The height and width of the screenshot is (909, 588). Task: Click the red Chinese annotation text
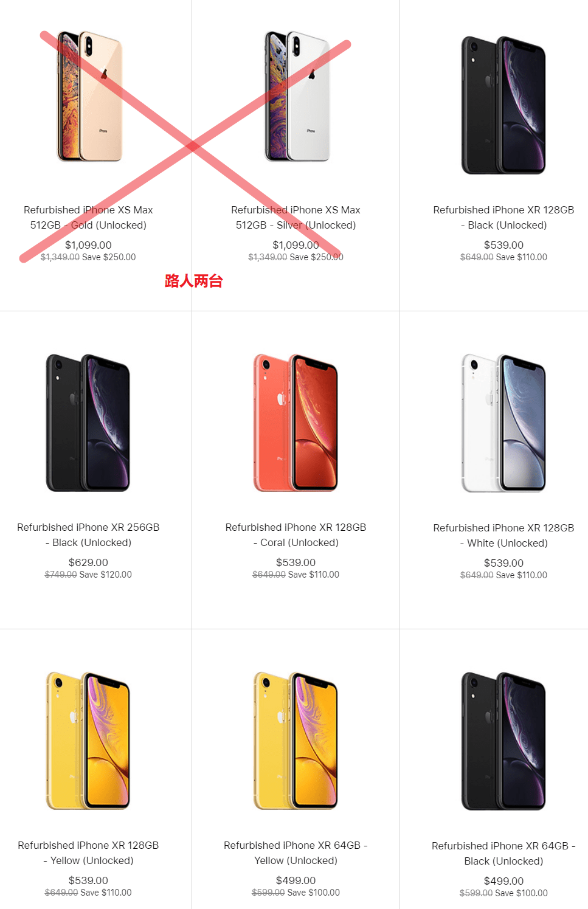(x=194, y=281)
